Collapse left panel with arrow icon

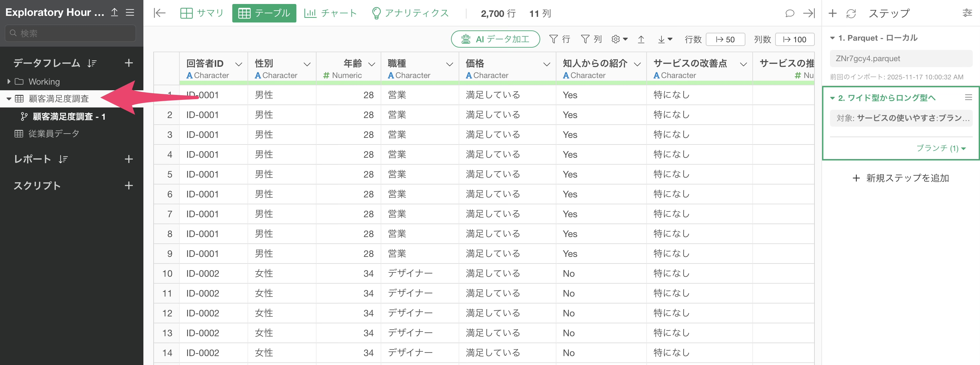(159, 13)
